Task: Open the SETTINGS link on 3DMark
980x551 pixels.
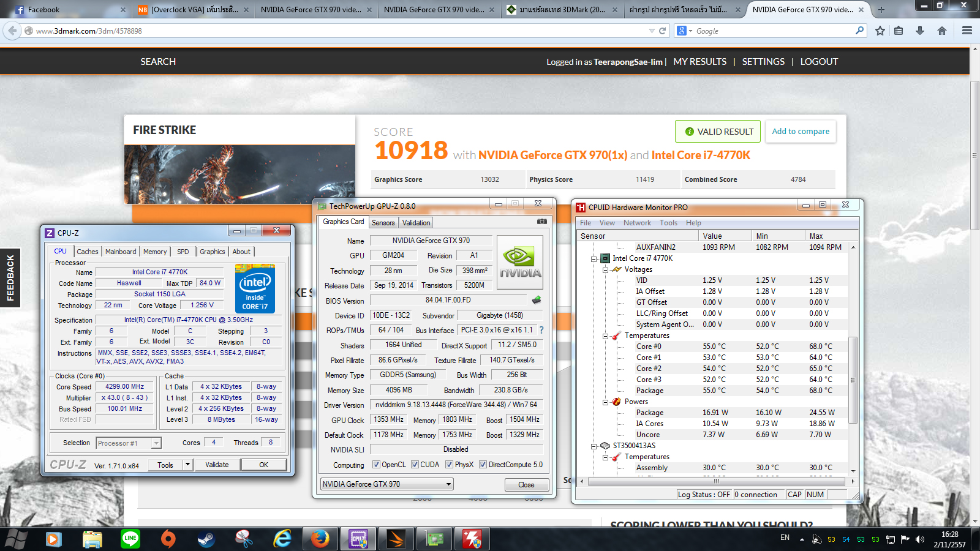Action: tap(763, 62)
